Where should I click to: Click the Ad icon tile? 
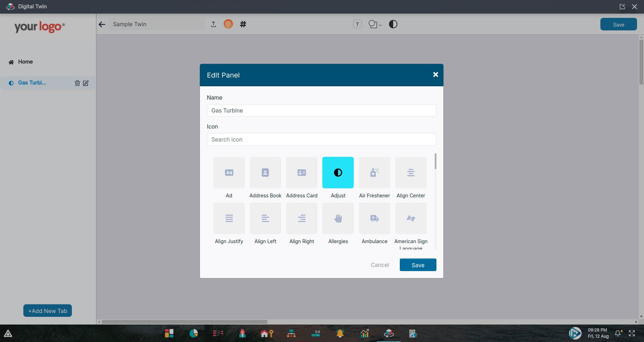click(229, 173)
